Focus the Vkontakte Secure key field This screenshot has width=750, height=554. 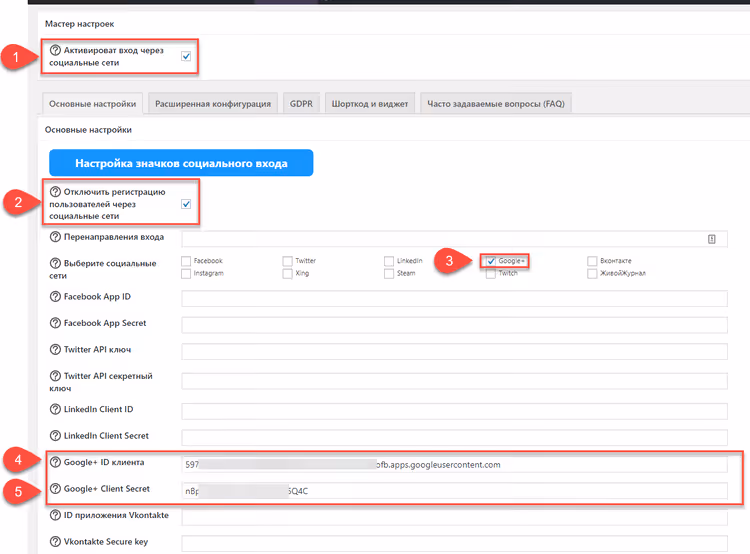(454, 543)
